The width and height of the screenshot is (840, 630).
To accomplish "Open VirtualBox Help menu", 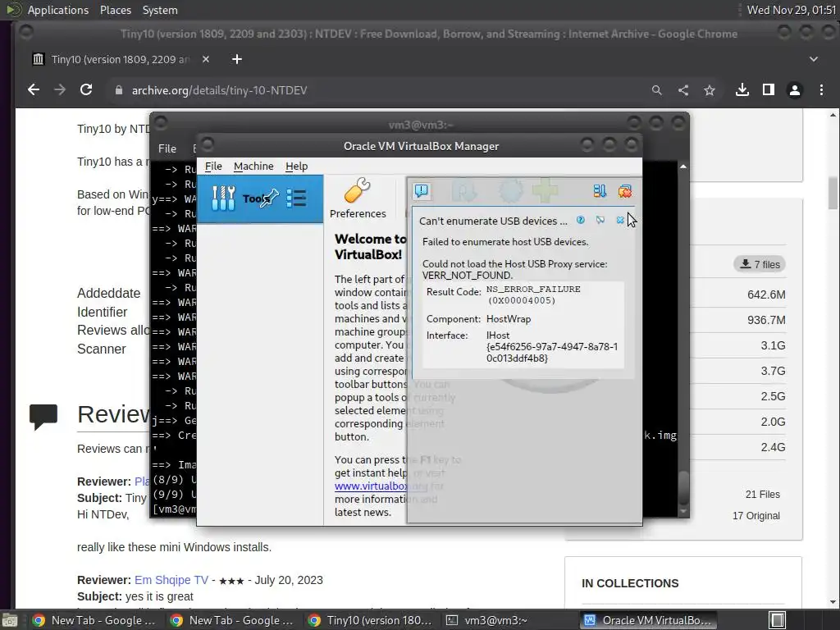I will (x=296, y=166).
